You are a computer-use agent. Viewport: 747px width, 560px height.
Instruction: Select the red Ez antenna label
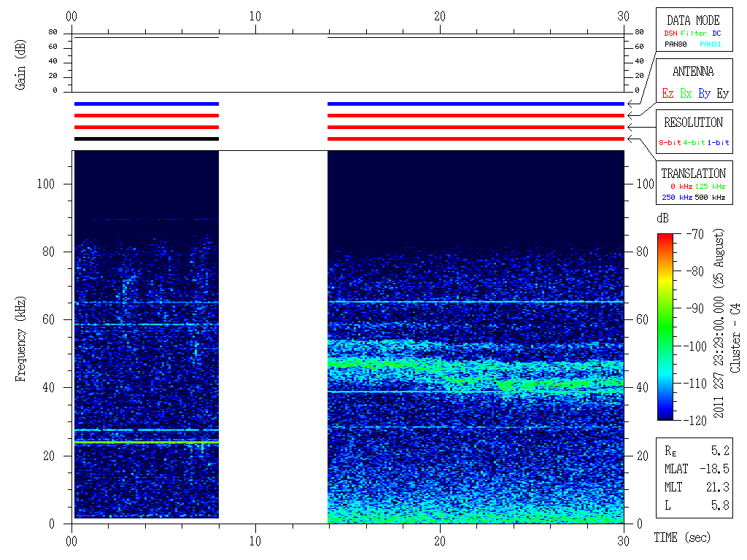pos(667,93)
